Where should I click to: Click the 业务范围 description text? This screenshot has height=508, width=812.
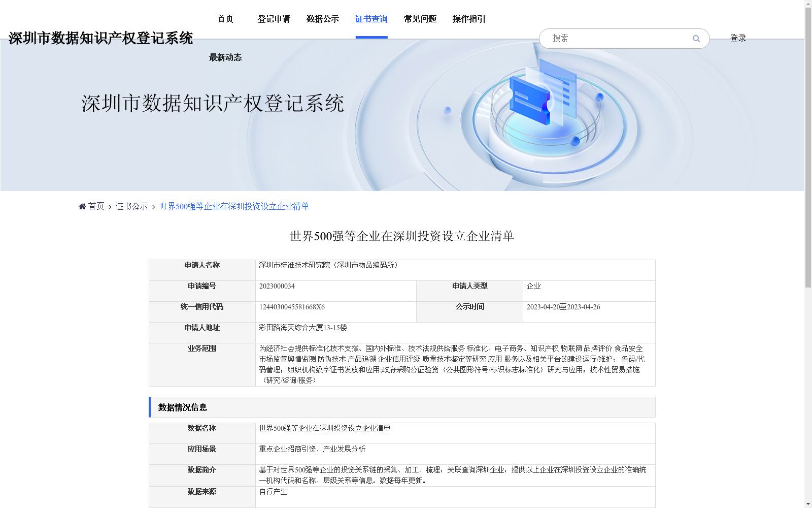pyautogui.click(x=452, y=364)
